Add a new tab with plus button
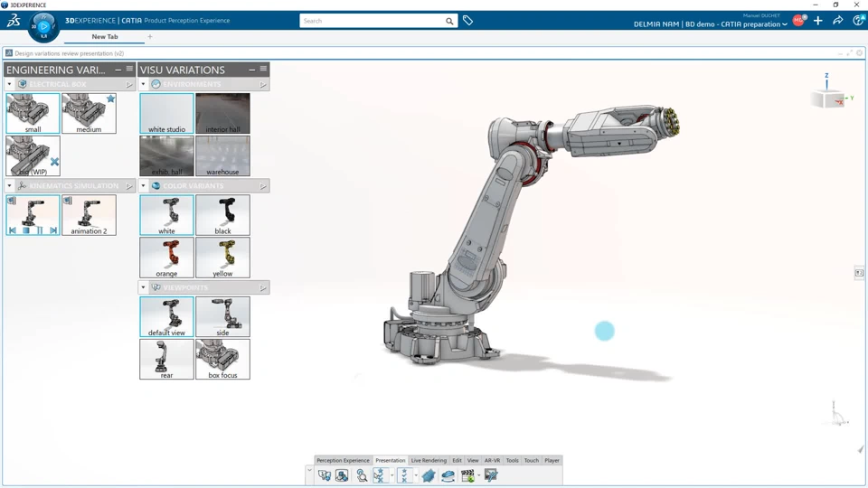The height and width of the screenshot is (488, 868). (150, 36)
